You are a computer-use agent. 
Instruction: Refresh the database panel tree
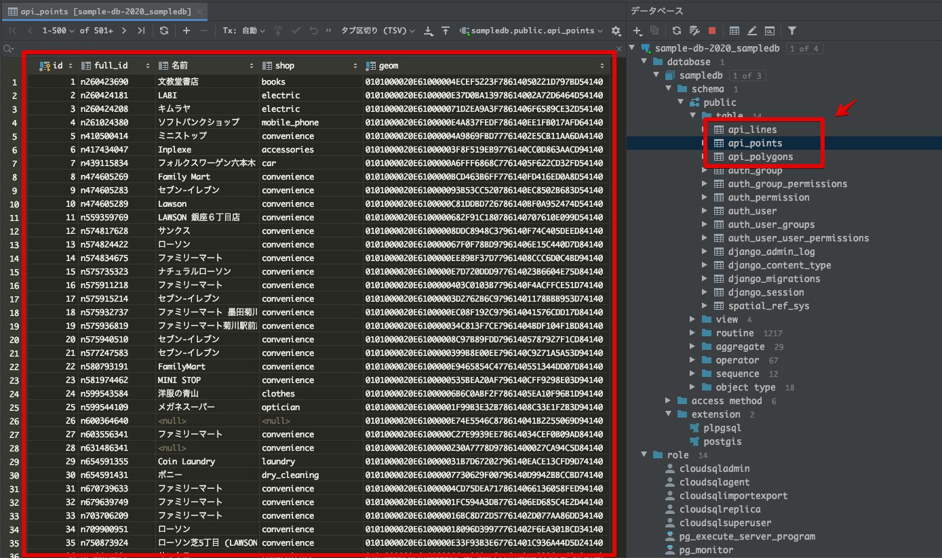point(677,31)
